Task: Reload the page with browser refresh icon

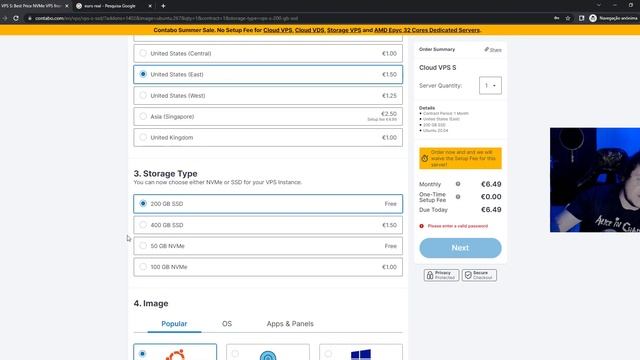Action: 16,18
